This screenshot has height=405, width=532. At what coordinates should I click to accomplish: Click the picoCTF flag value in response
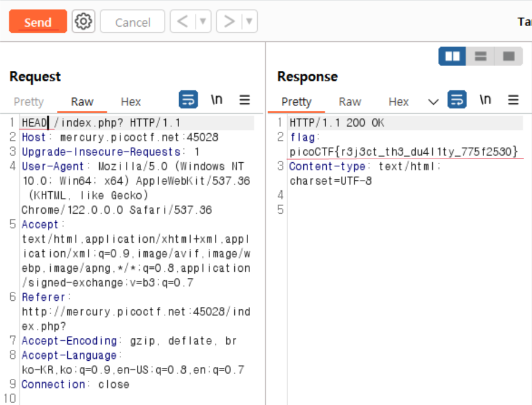click(x=404, y=152)
